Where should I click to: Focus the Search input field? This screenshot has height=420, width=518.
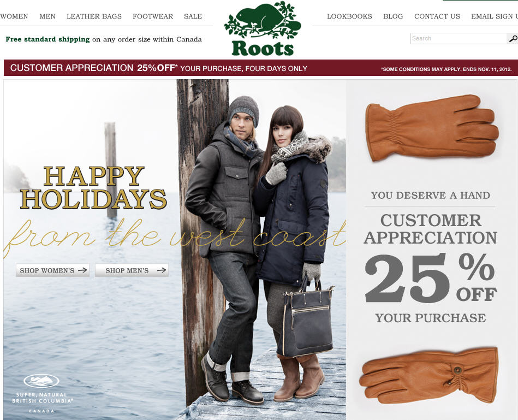[459, 38]
